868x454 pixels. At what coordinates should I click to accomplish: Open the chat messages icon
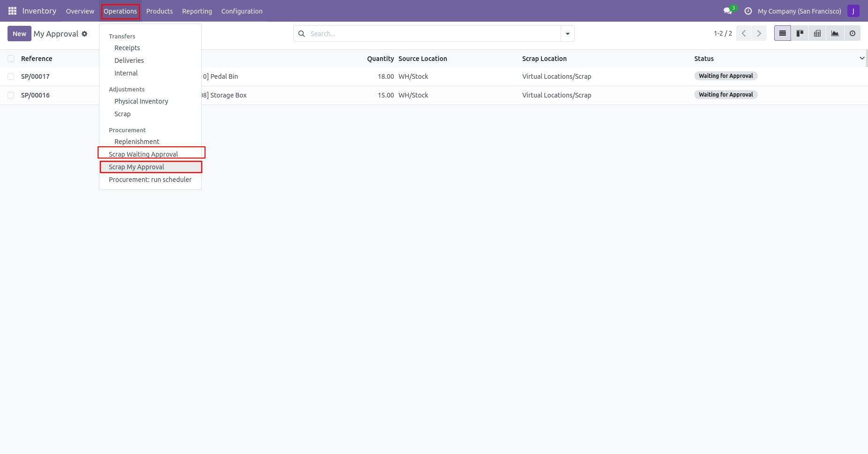[728, 11]
